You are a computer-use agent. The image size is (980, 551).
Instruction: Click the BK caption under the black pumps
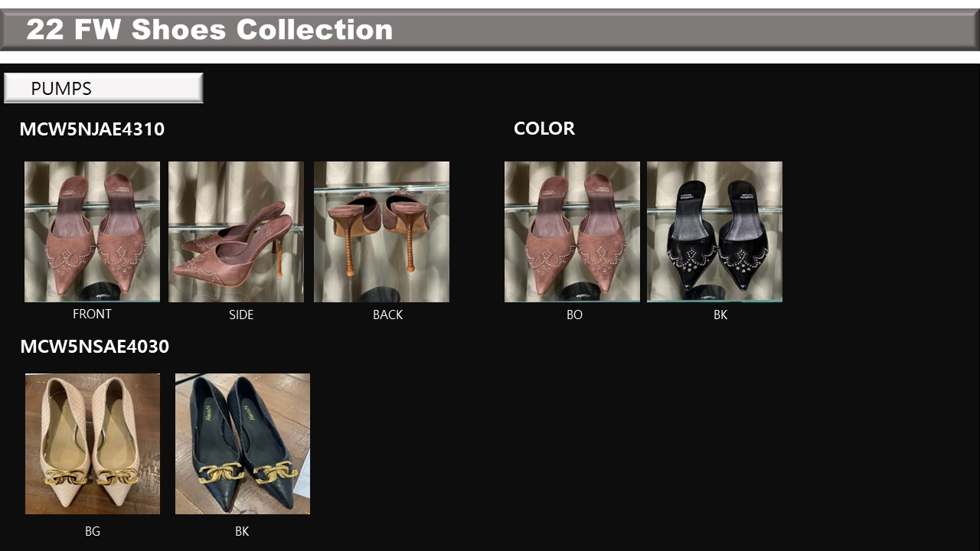[x=242, y=531]
